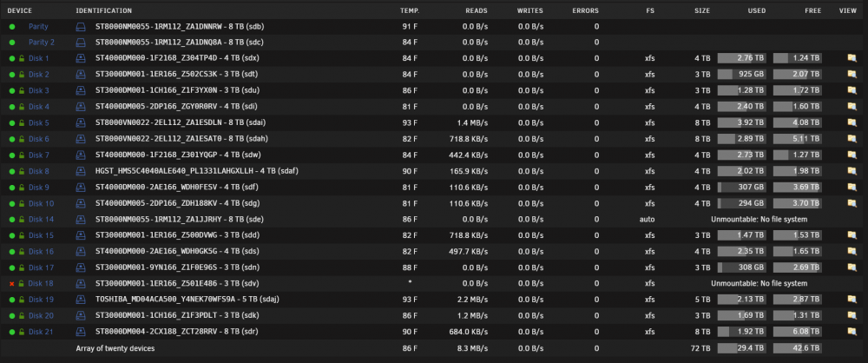
Task: Click the Temp. column header
Action: click(410, 10)
